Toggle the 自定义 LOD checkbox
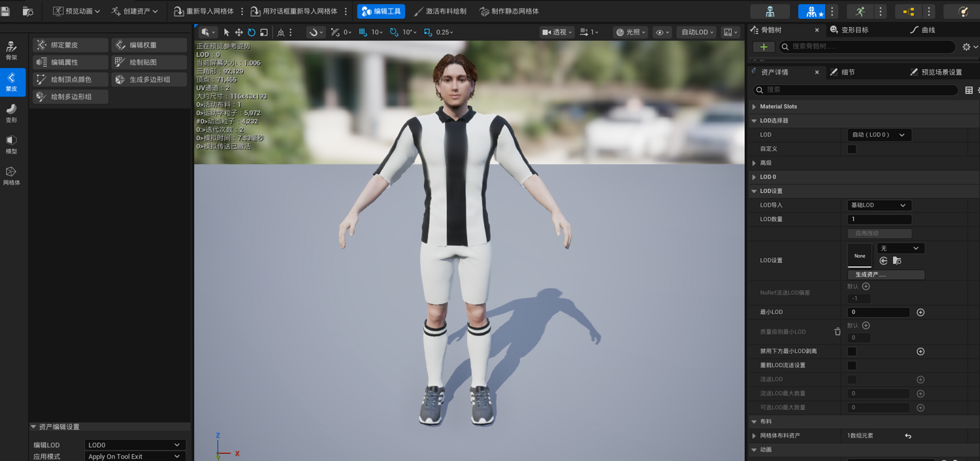 (x=852, y=149)
